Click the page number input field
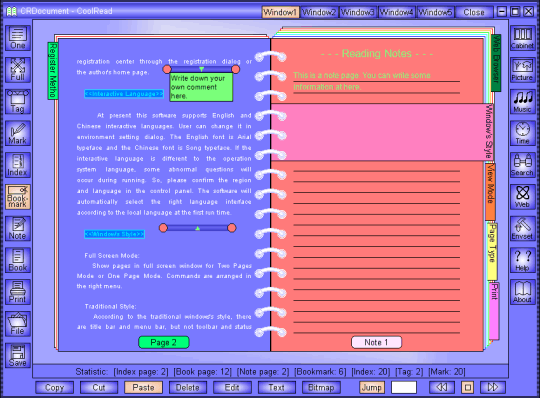540x398 pixels. point(404,387)
